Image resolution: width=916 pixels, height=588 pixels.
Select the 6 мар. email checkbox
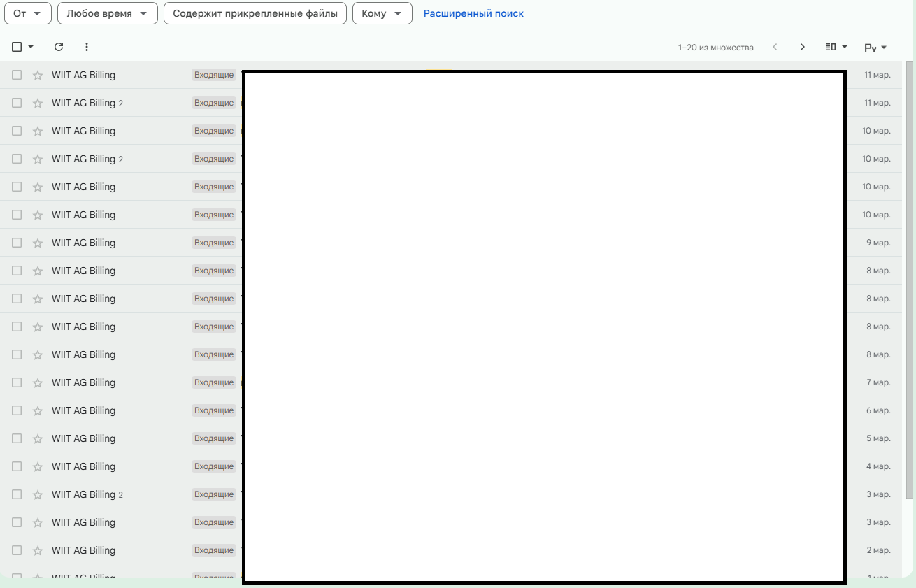pyautogui.click(x=17, y=410)
